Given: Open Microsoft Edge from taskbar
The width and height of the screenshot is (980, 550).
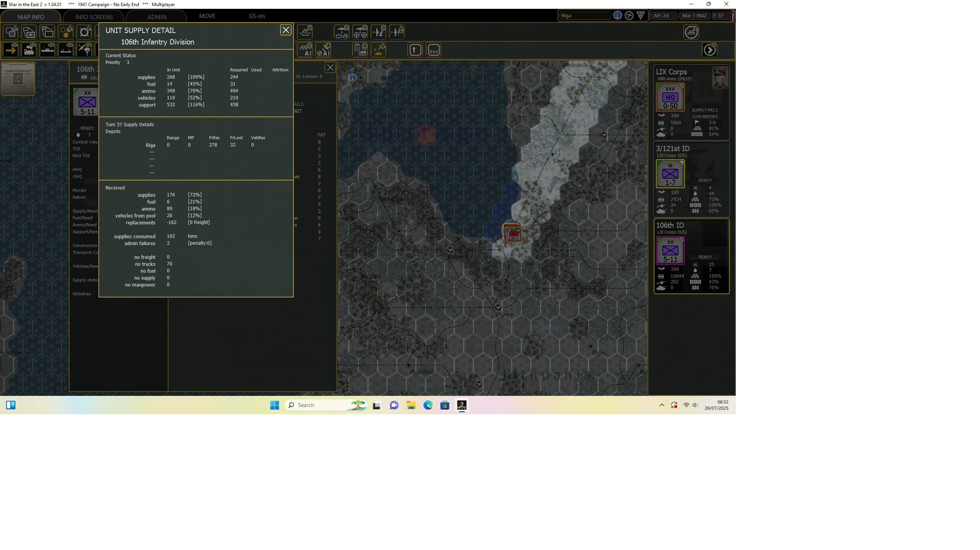Looking at the screenshot, I should tap(428, 405).
